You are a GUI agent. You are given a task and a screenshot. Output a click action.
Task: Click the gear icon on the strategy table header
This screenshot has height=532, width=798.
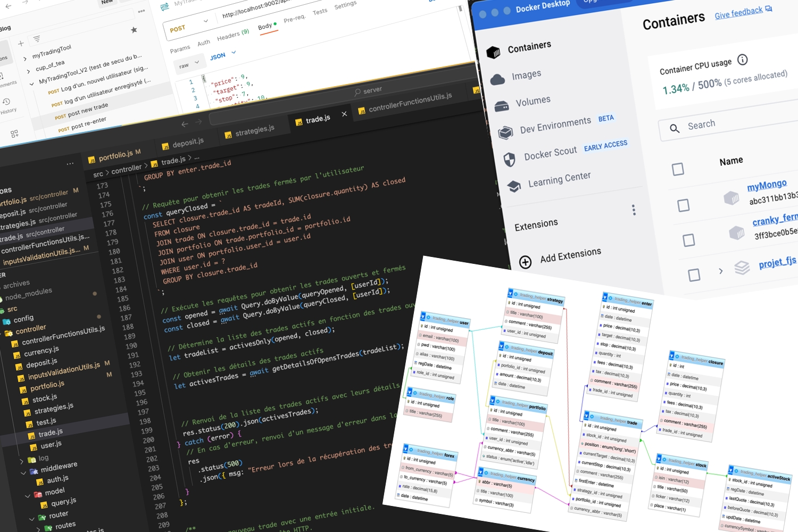click(516, 294)
